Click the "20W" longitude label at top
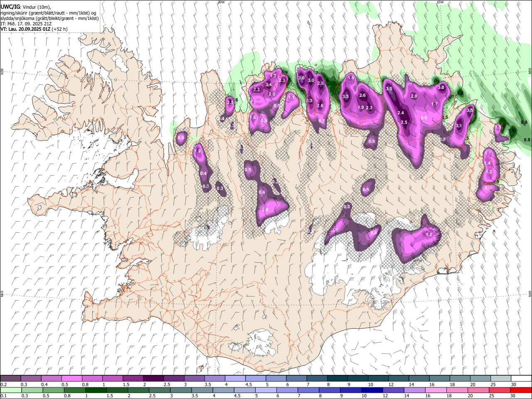532x399 pixels. pos(221,2)
